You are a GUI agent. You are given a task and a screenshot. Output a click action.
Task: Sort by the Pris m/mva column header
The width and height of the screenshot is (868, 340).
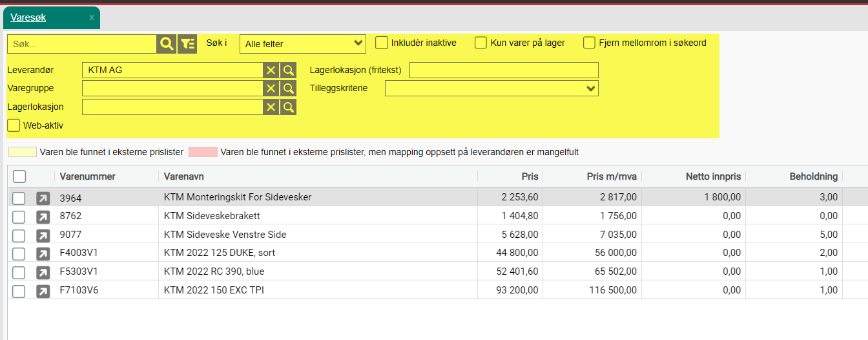tap(612, 176)
